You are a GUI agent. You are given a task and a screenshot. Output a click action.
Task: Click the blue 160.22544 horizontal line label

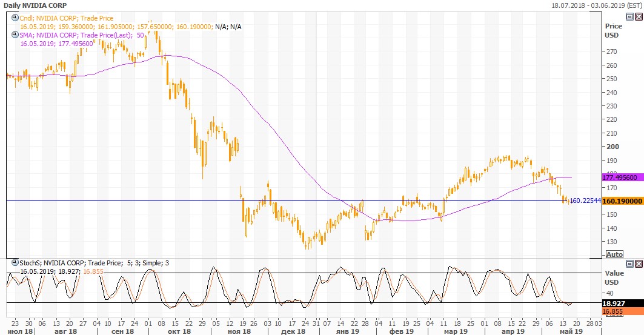click(x=585, y=201)
